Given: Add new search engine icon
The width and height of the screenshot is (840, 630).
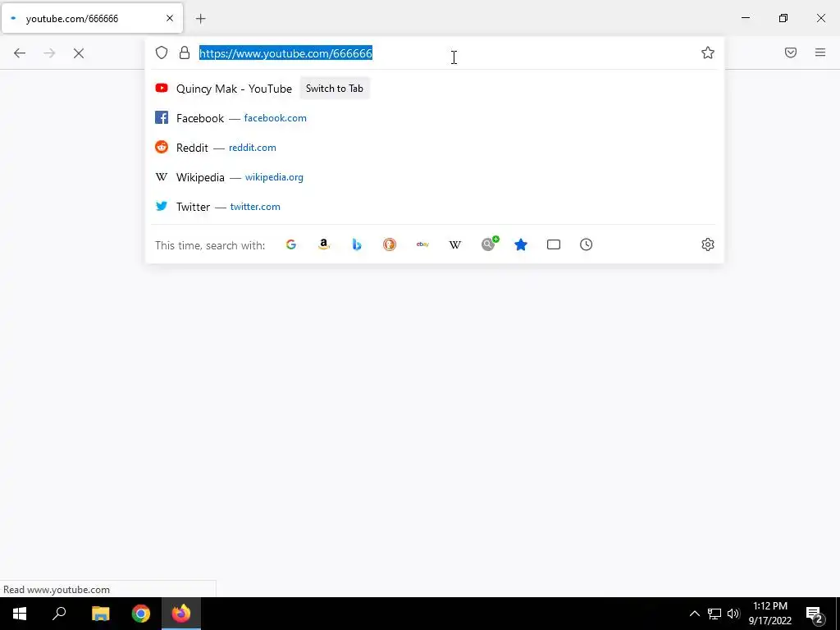Looking at the screenshot, I should tap(489, 244).
